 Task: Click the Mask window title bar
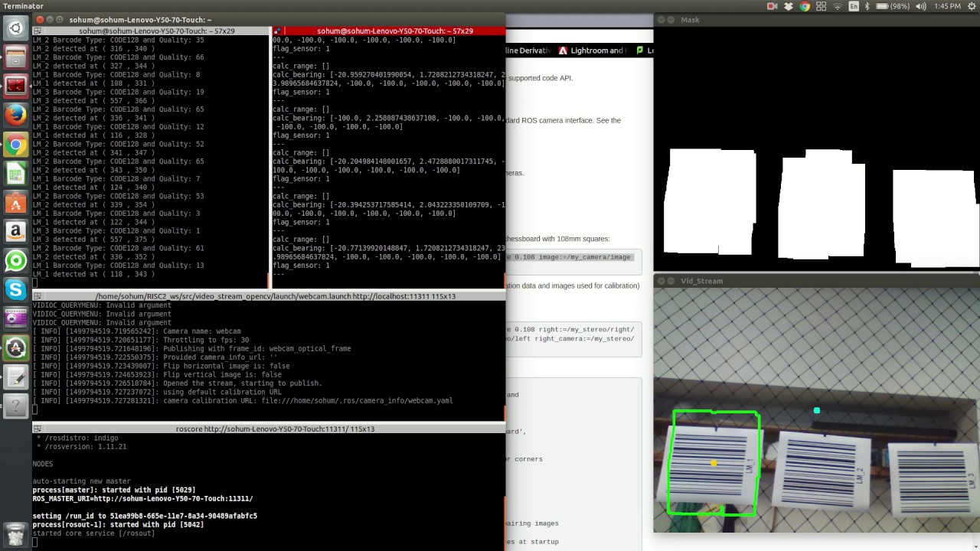pyautogui.click(x=816, y=20)
